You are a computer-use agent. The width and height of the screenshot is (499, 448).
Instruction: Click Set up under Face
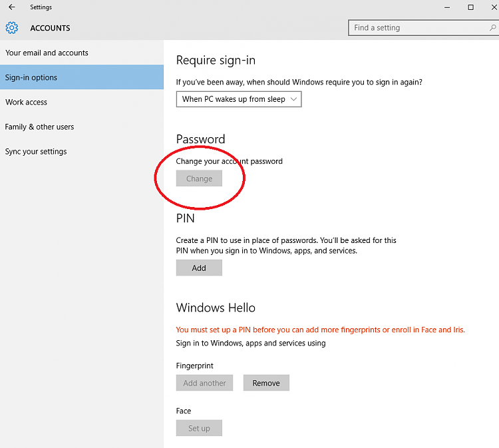pos(199,429)
